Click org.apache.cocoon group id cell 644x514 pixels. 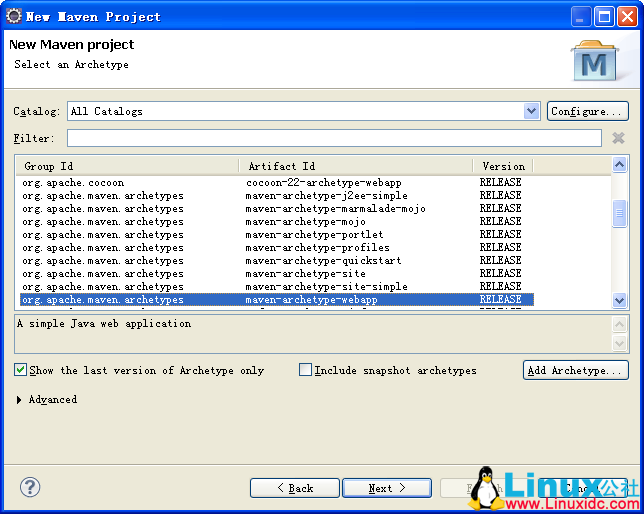point(73,182)
